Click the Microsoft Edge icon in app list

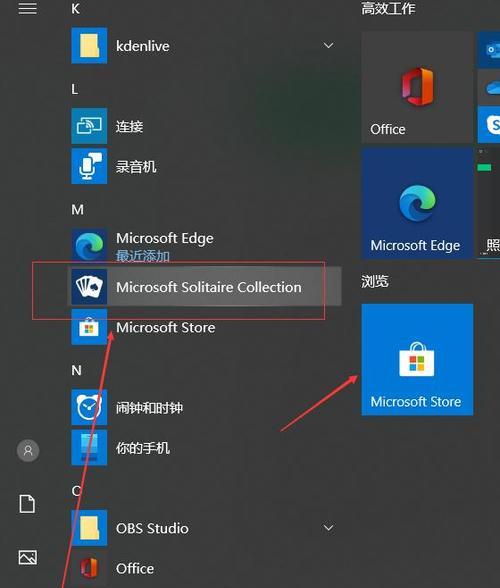(x=89, y=246)
